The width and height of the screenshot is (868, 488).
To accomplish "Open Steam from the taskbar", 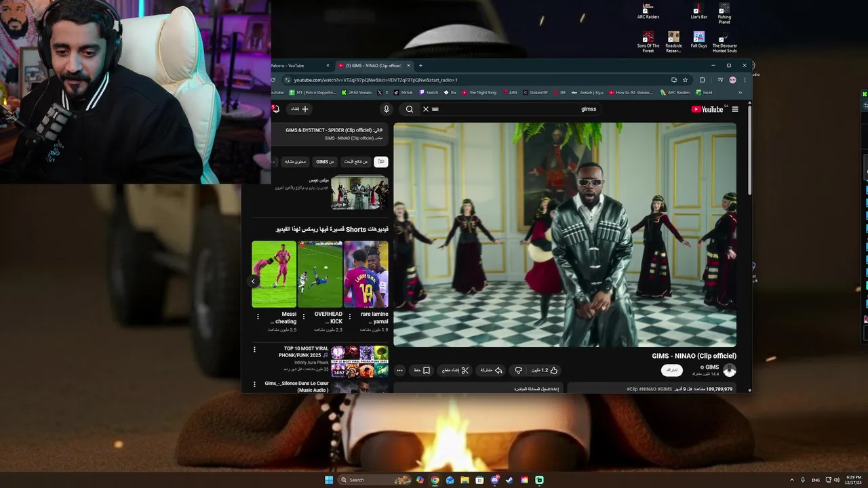I will point(509,480).
